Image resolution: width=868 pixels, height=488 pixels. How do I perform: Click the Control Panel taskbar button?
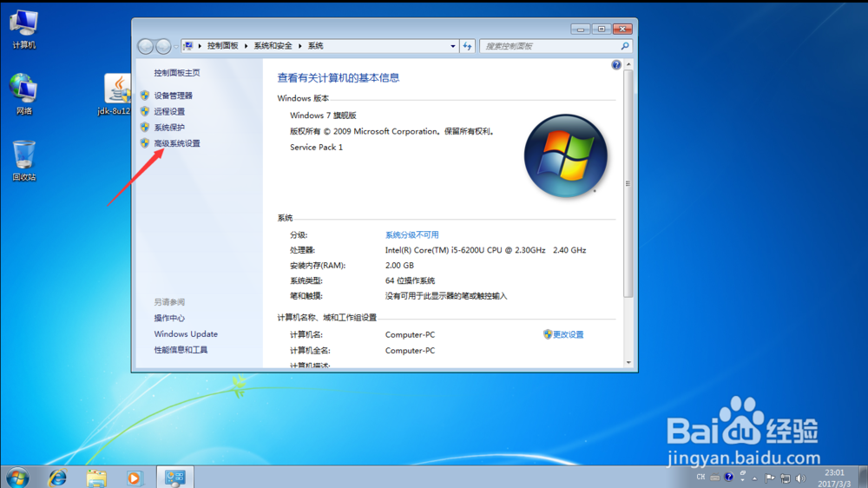point(175,478)
